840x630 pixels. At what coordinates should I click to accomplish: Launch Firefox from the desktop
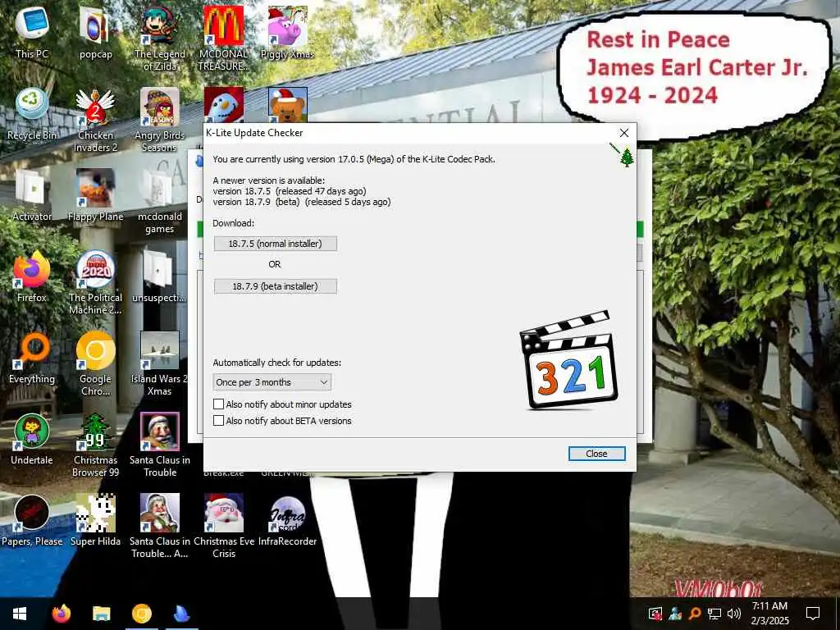[32, 276]
